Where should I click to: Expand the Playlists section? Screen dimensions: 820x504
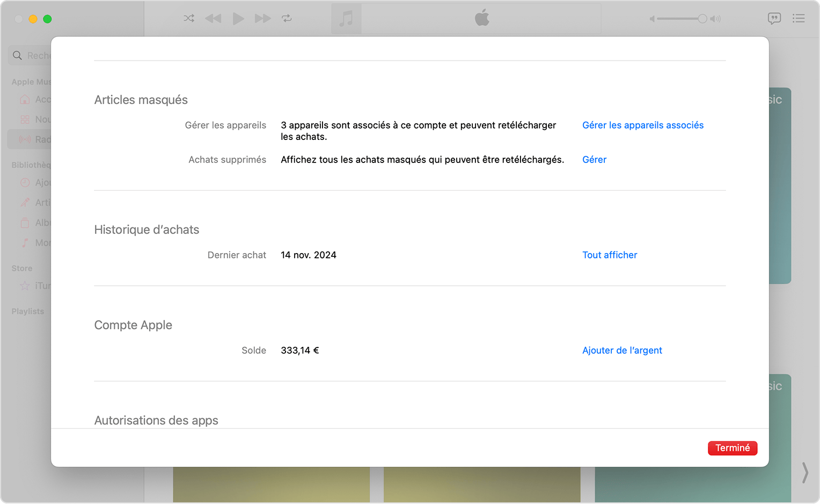pos(28,311)
